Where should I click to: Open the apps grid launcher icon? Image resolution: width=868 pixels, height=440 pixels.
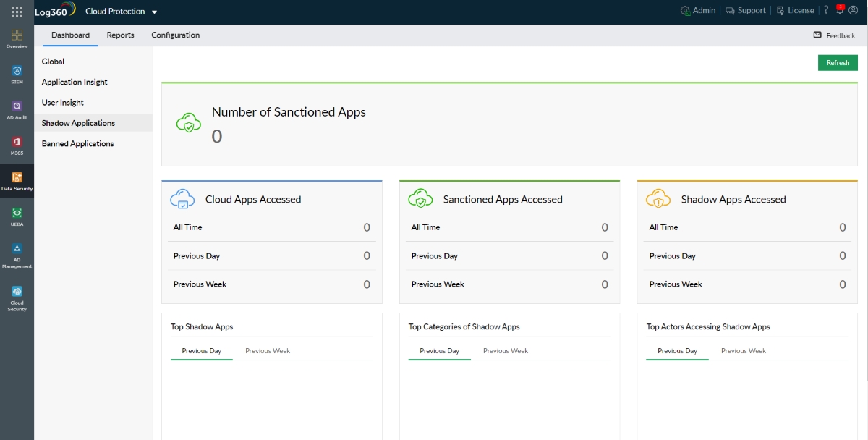pos(17,12)
